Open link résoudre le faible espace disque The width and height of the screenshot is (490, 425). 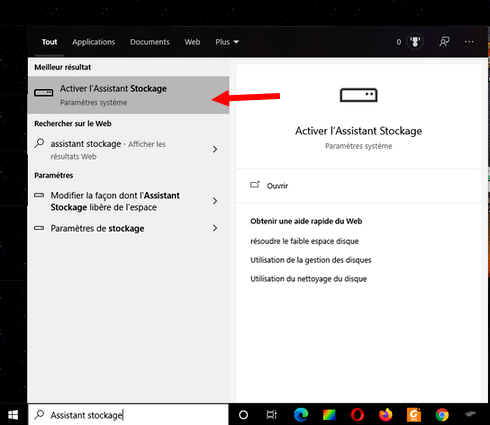pos(304,241)
